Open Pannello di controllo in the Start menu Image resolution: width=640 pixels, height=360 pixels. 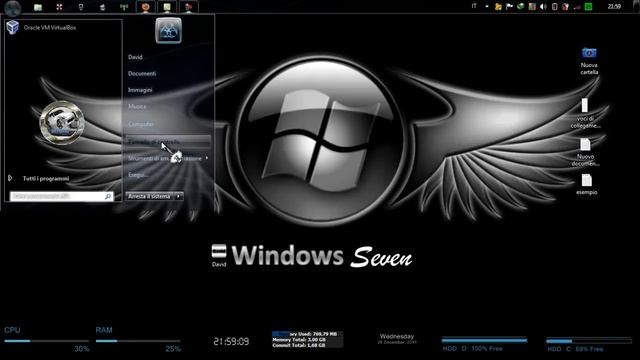168,142
